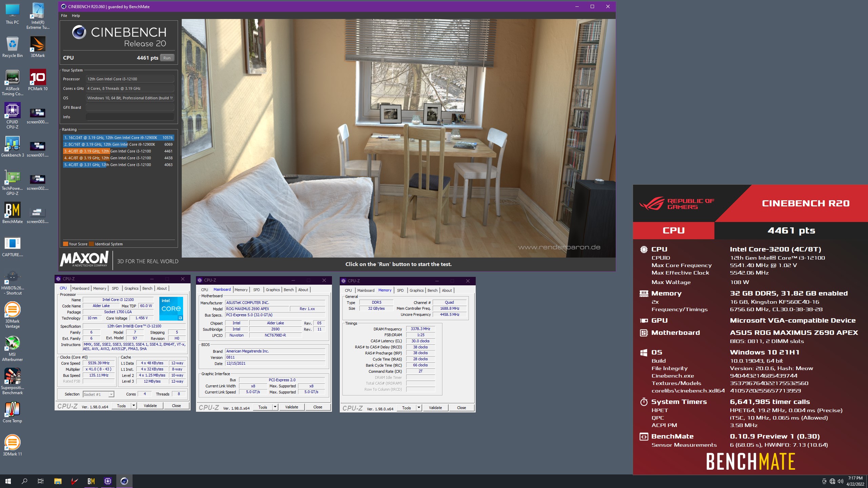Run the Cinebench CPU test

(167, 58)
